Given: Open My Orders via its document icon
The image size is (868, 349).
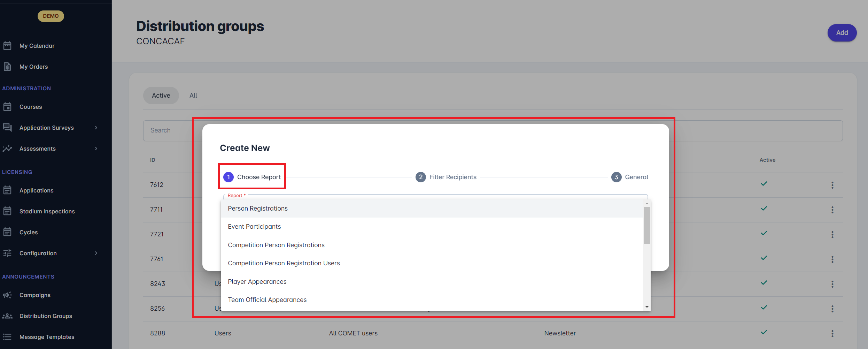Looking at the screenshot, I should pos(7,67).
